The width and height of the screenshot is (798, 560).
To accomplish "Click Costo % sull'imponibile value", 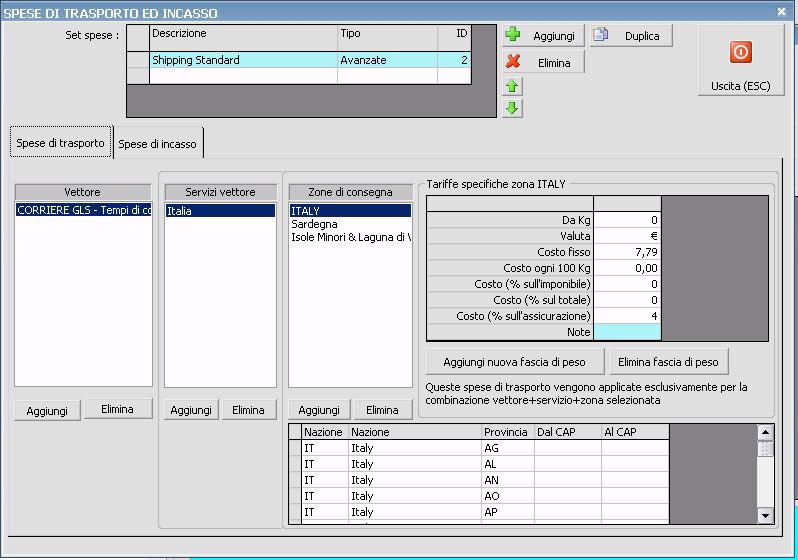I will (627, 284).
